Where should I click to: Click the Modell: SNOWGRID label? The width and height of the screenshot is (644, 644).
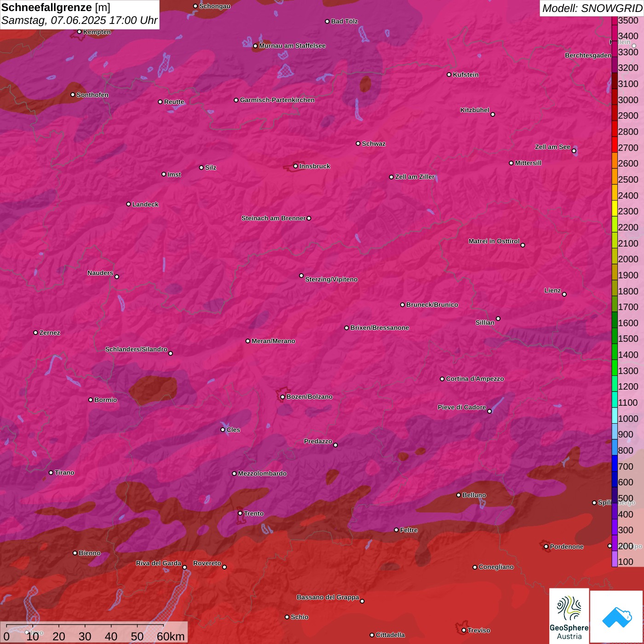click(592, 8)
